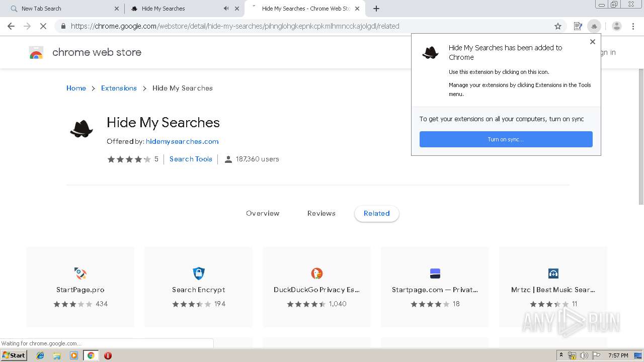Go to Home breadcrumb link
Image resolution: width=644 pixels, height=362 pixels.
click(x=76, y=88)
